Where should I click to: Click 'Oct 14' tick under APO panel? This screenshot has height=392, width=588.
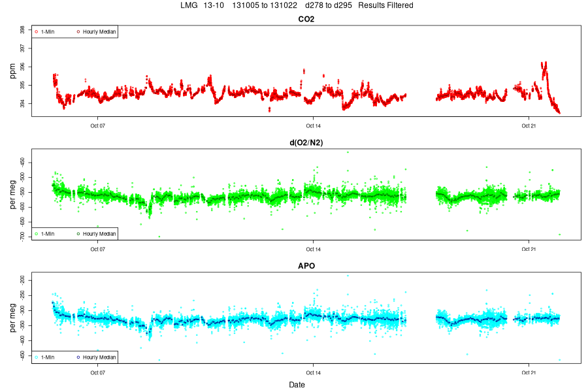tap(313, 372)
